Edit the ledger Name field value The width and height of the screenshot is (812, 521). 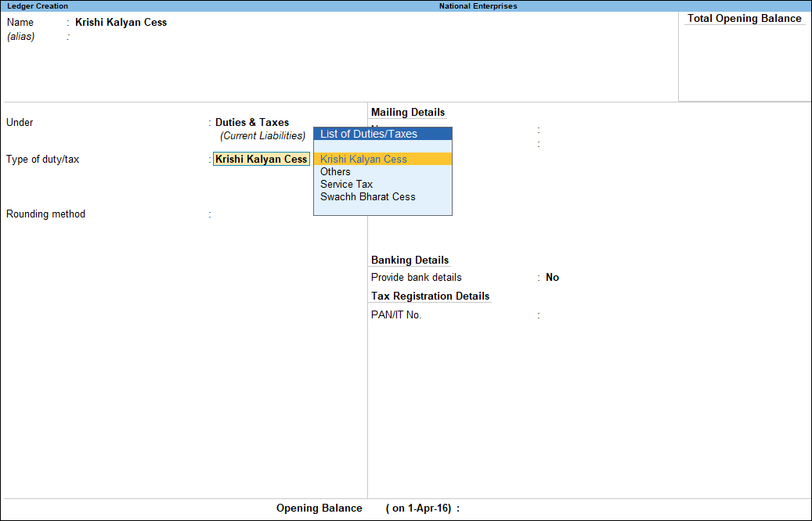[121, 22]
